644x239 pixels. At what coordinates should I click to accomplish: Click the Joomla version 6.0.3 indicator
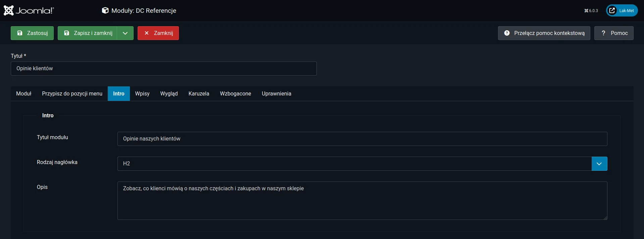tap(591, 11)
